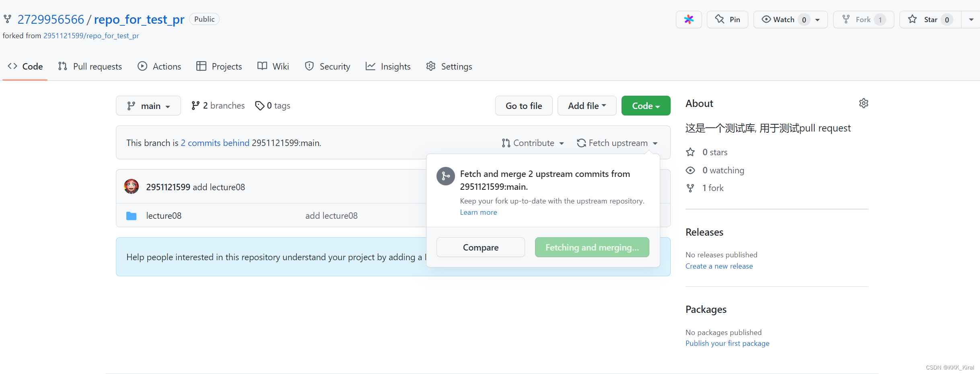Click the Fork button
The image size is (980, 374).
pyautogui.click(x=863, y=19)
